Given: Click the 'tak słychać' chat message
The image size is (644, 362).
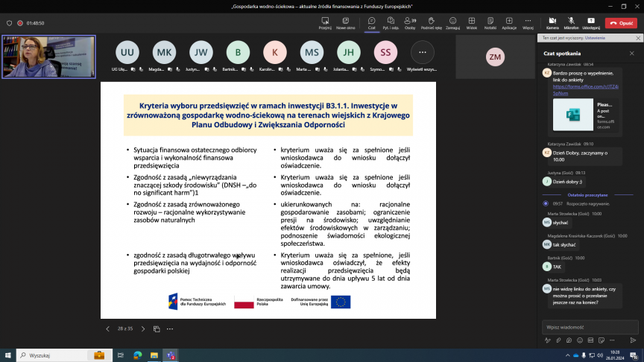Looking at the screenshot, I should tap(564, 244).
